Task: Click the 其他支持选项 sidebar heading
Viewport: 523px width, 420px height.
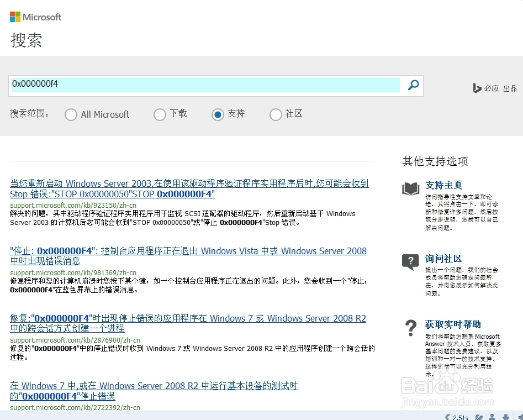Action: point(435,161)
